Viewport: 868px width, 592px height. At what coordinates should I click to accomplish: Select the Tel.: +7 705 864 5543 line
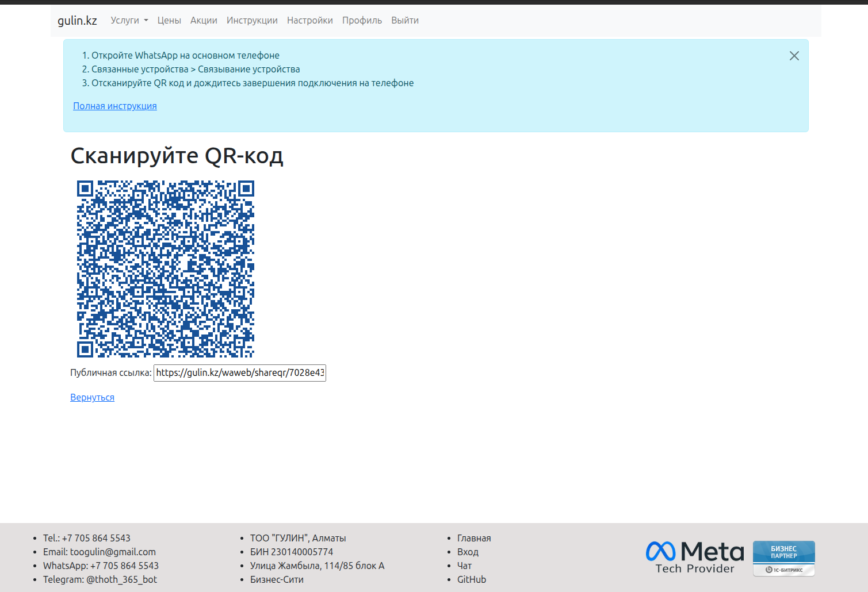(x=87, y=538)
